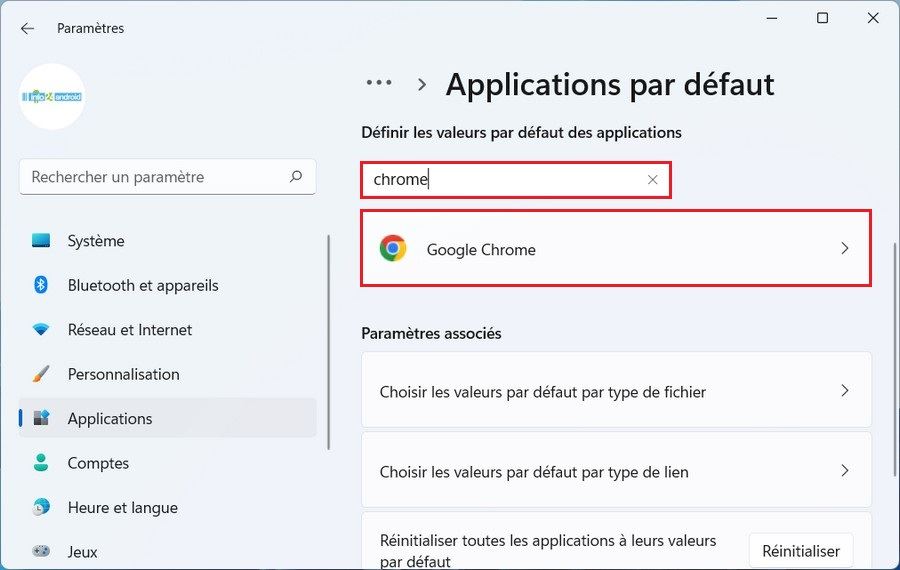
Task: Open Bluetooth et appareils settings
Action: click(x=168, y=285)
